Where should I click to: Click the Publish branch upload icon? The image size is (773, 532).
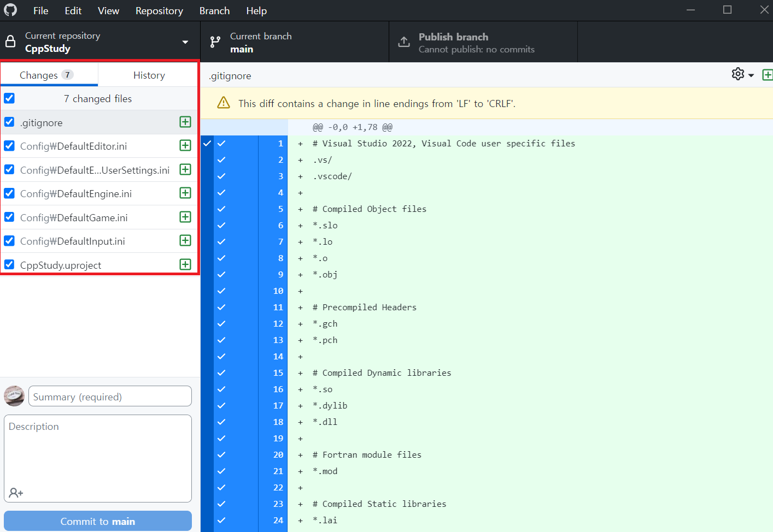click(x=404, y=42)
